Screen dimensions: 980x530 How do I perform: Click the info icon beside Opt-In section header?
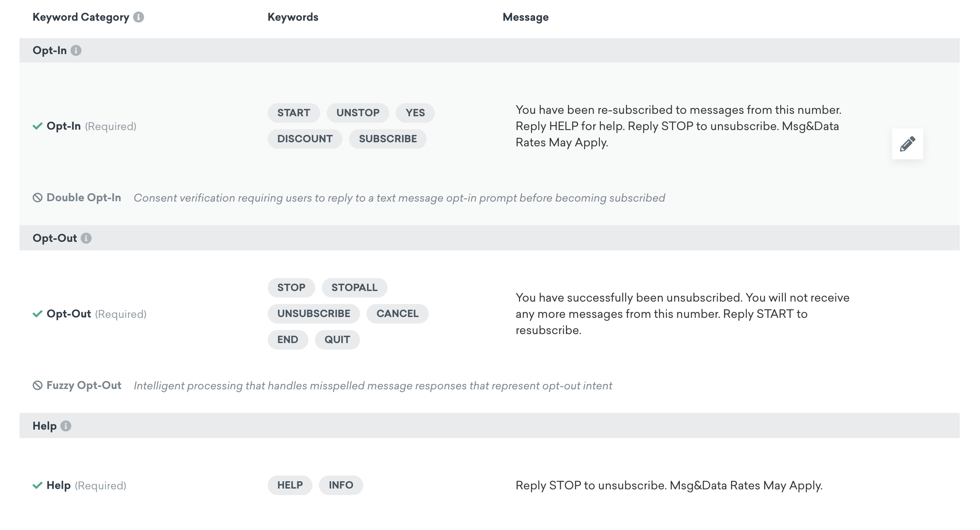[76, 50]
